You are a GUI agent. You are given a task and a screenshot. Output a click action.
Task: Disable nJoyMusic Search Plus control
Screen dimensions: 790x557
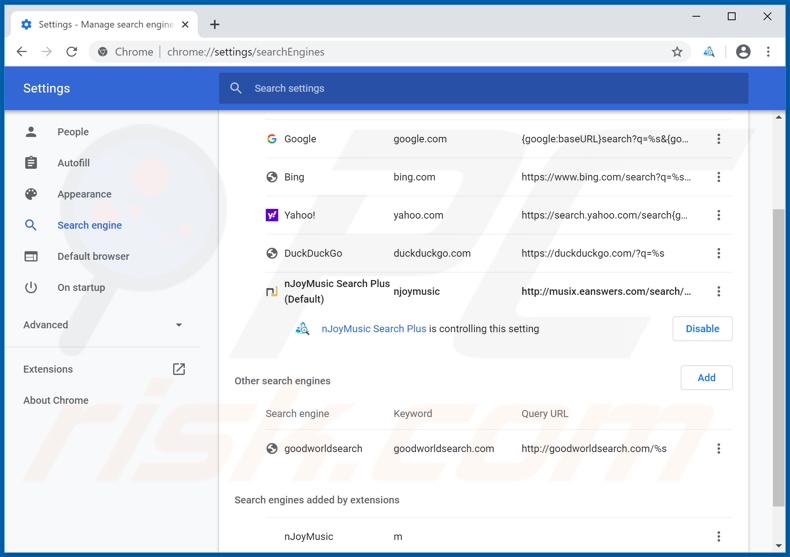702,328
